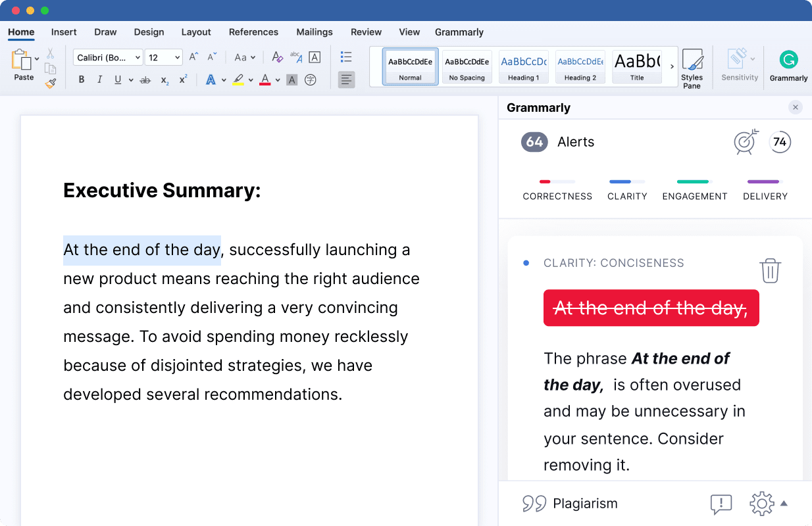Filter alerts by Clarity
This screenshot has width=812, height=526.
[627, 189]
